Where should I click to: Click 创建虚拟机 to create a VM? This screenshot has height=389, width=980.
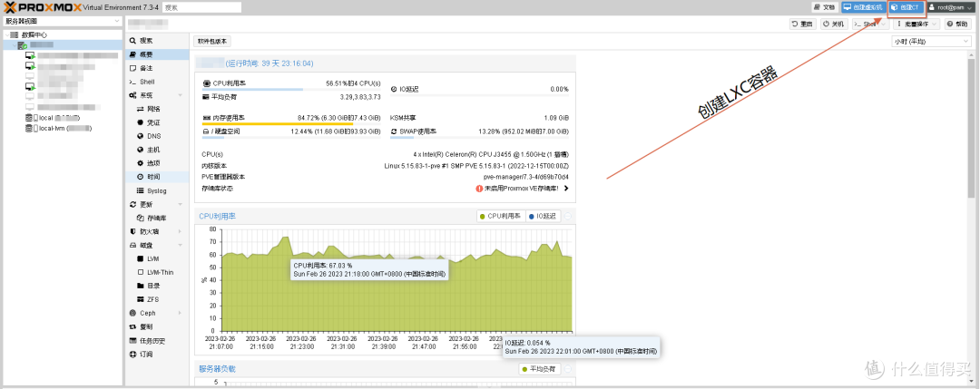click(863, 7)
